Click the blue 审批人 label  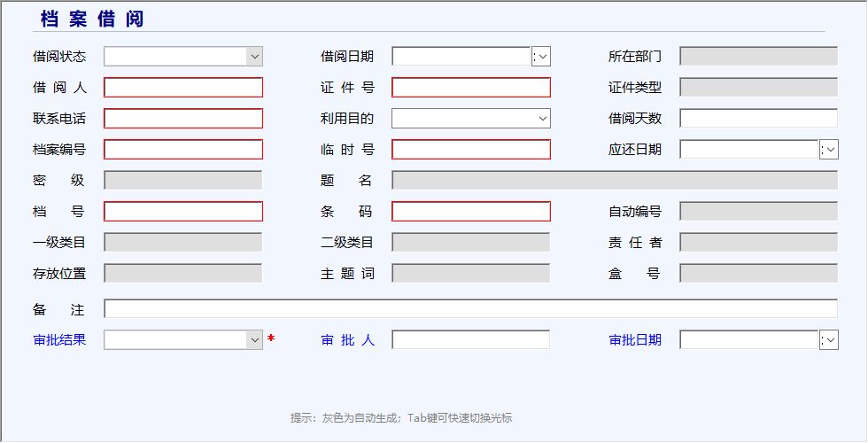(x=347, y=339)
